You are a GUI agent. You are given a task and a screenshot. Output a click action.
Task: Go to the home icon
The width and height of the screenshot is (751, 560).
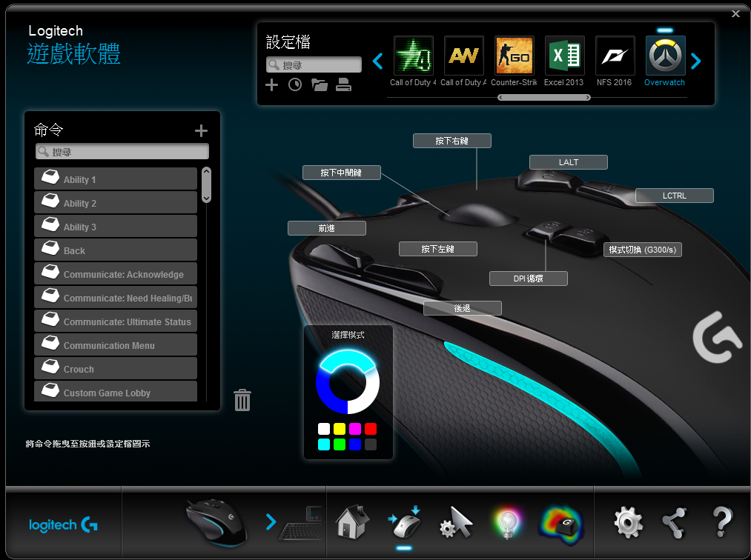click(x=352, y=523)
